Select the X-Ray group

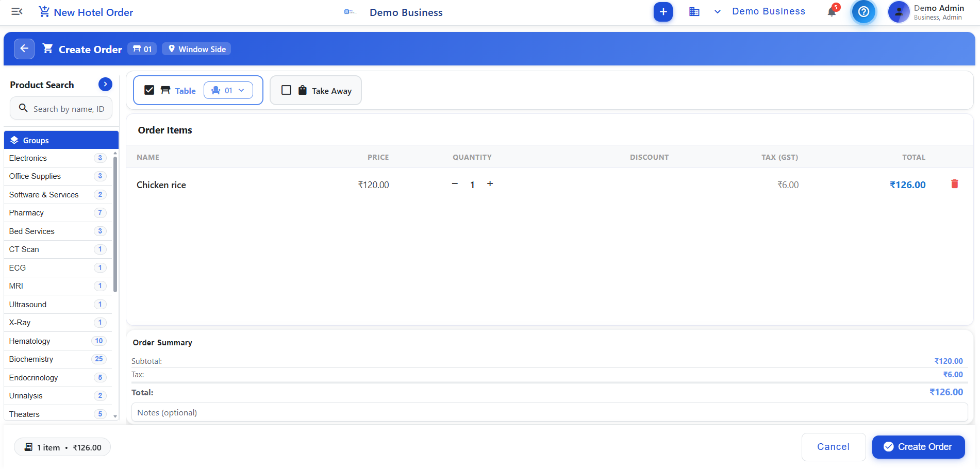point(58,323)
